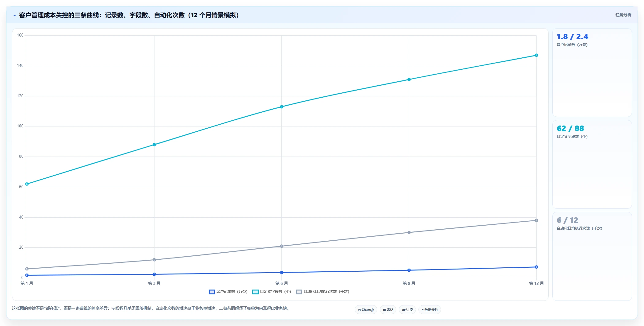This screenshot has height=326, width=644.
Task: Click the 6 / 12 stat value
Action: 567,220
